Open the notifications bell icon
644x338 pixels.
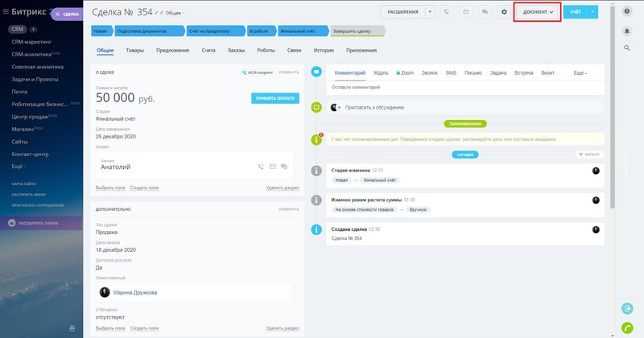click(626, 31)
